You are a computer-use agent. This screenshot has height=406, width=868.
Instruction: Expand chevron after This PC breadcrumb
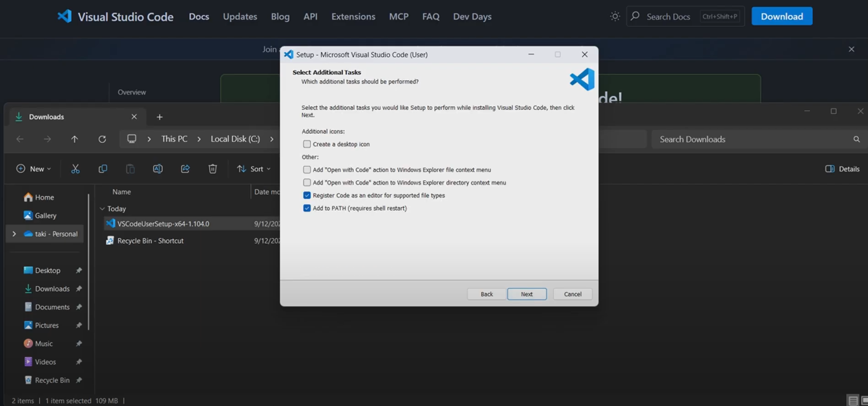(x=199, y=139)
